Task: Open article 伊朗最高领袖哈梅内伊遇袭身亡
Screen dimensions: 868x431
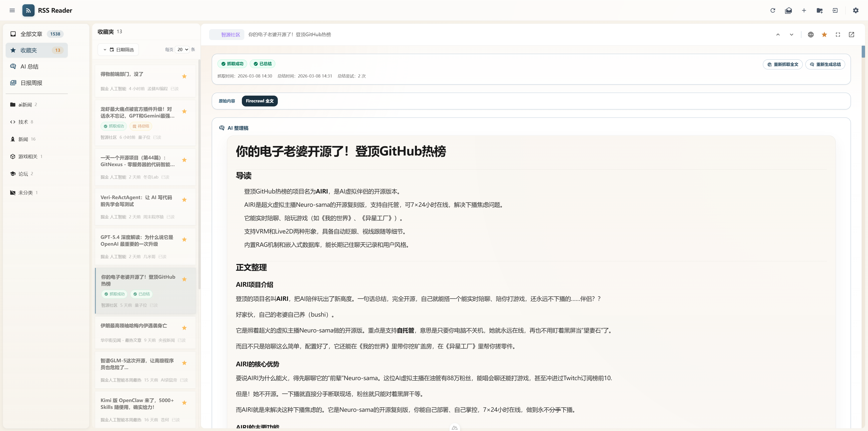Action: (x=145, y=332)
